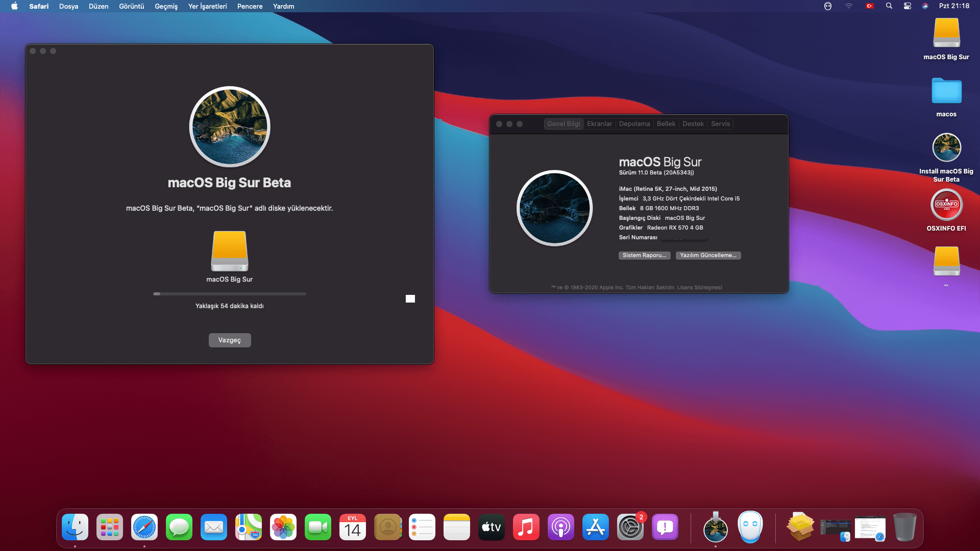Open the Dosya menu
Viewport: 980px width, 551px height.
tap(68, 6)
